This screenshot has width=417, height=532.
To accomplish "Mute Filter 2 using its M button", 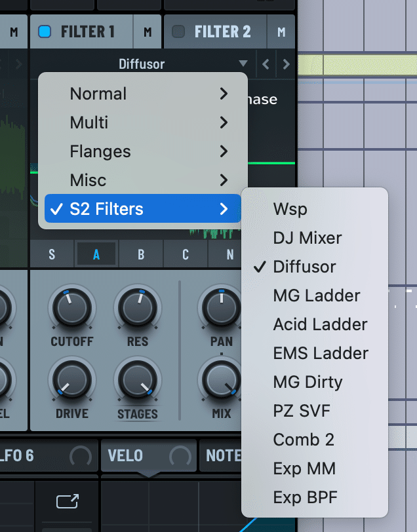I will pos(281,31).
